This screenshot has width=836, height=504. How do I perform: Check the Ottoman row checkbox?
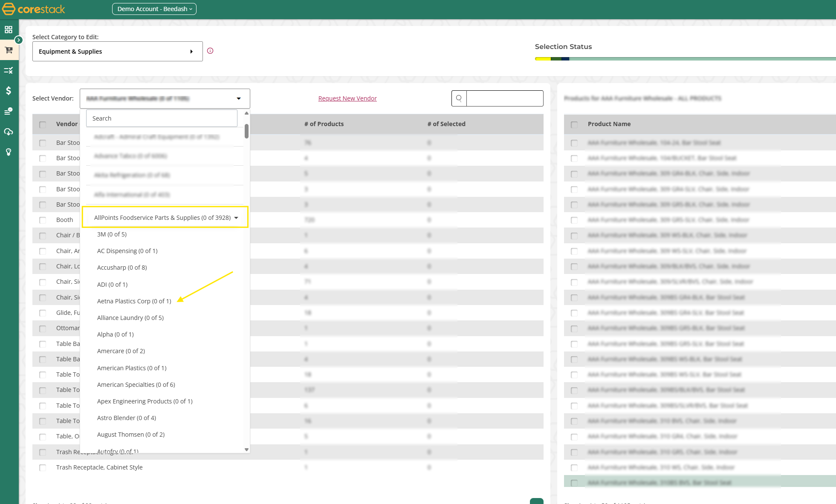pos(43,328)
